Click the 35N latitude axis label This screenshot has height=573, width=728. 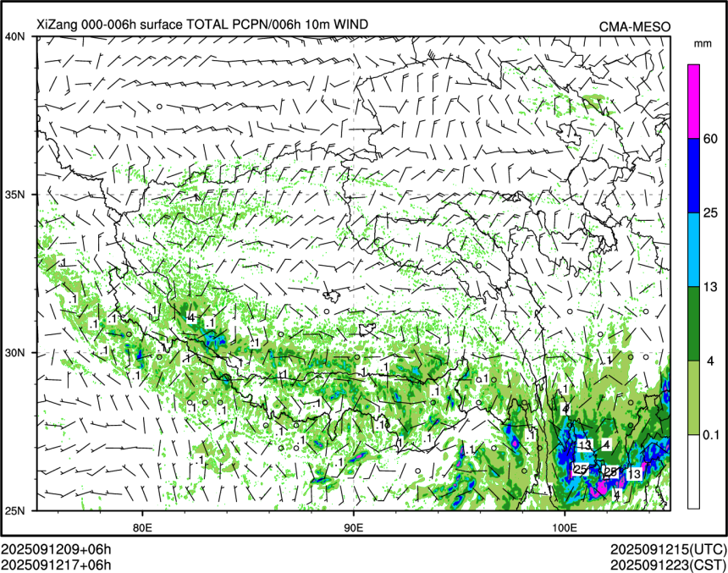point(14,195)
